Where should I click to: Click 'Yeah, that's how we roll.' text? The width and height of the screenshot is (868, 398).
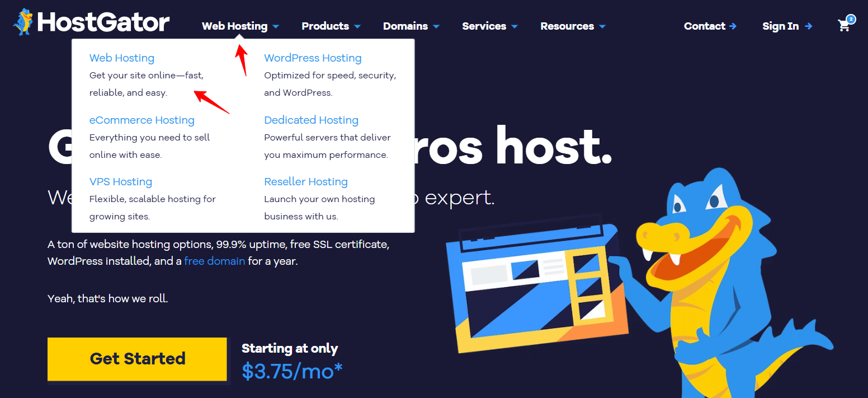[108, 298]
